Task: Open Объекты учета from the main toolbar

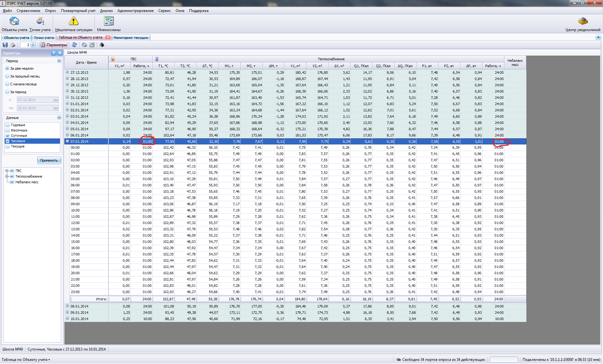Action: point(14,24)
